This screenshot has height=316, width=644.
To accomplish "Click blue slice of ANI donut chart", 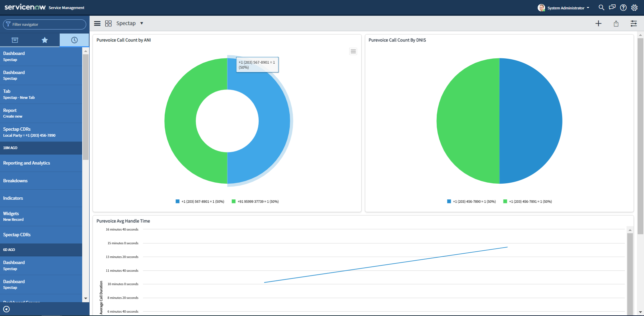I will pyautogui.click(x=274, y=121).
